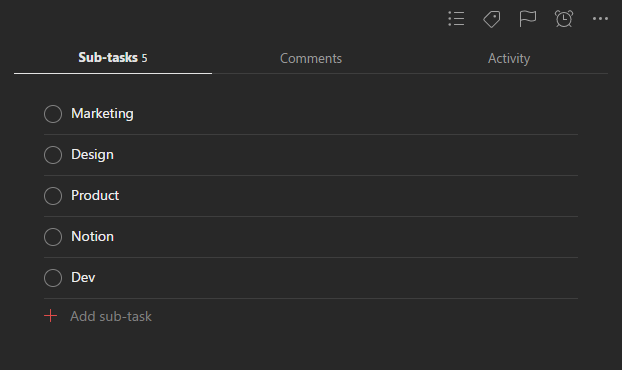
Task: Click the red plus icon
Action: tap(50, 316)
